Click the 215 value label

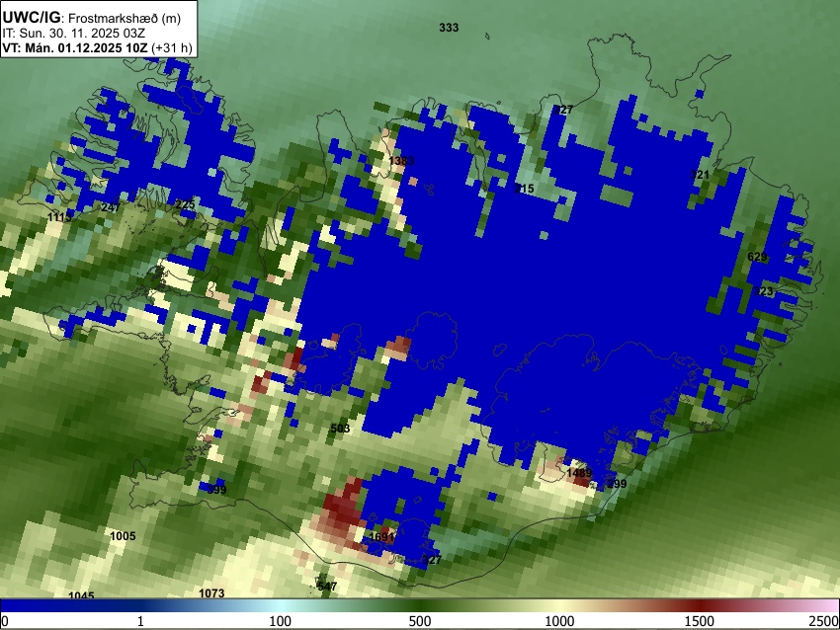click(525, 189)
